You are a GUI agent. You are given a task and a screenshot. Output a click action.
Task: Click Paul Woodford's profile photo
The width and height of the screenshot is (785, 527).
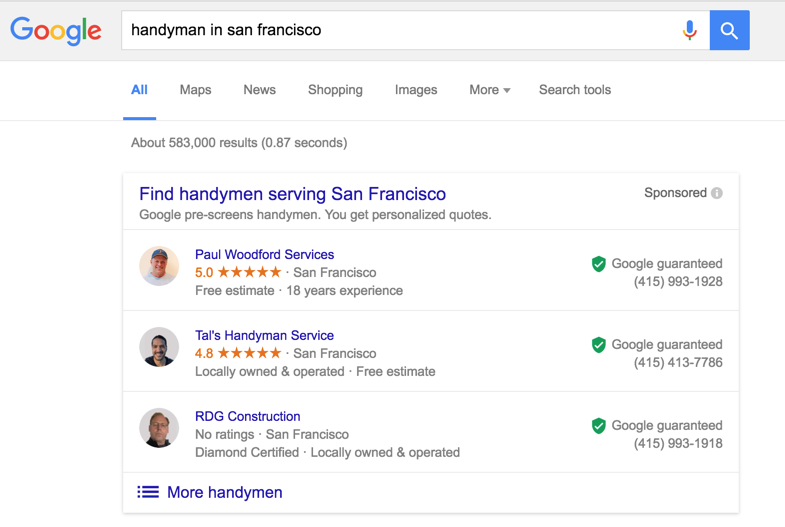[x=159, y=266]
